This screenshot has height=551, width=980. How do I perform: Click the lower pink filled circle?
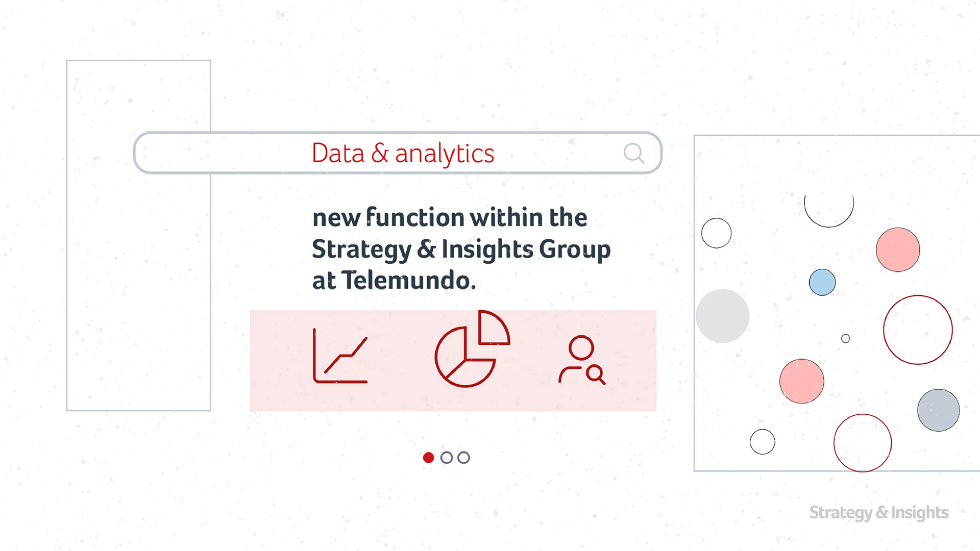(x=802, y=381)
